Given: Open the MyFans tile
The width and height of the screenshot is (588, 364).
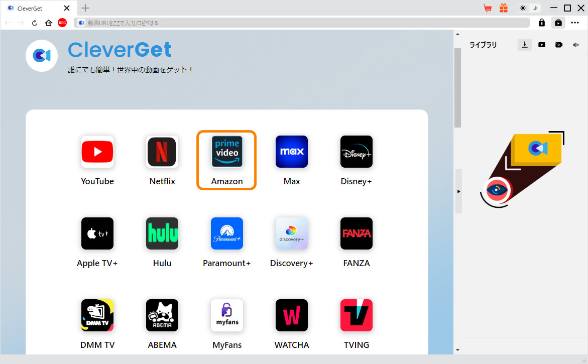Looking at the screenshot, I should pyautogui.click(x=227, y=315).
